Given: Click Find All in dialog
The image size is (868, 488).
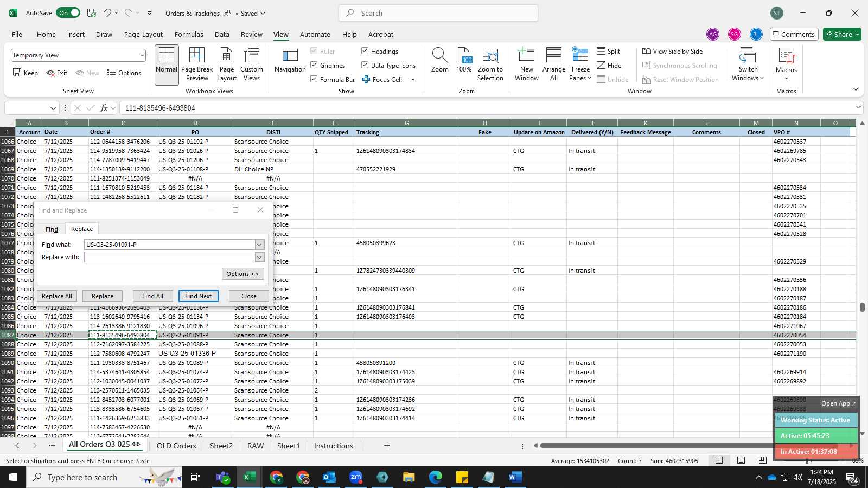Looking at the screenshot, I should tap(152, 296).
